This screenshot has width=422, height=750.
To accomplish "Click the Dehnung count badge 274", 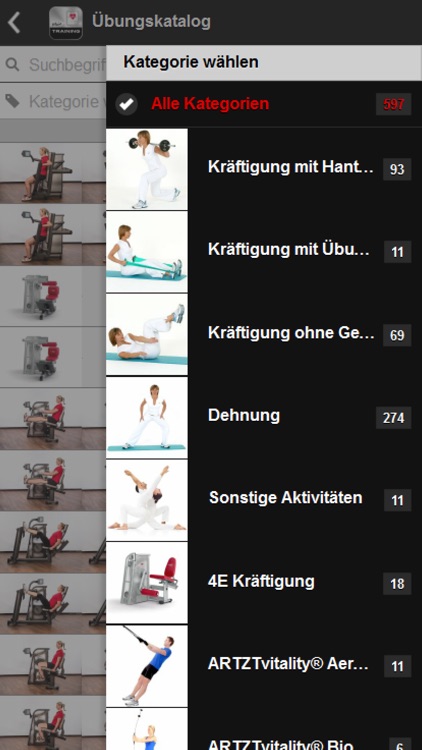I will pyautogui.click(x=393, y=418).
